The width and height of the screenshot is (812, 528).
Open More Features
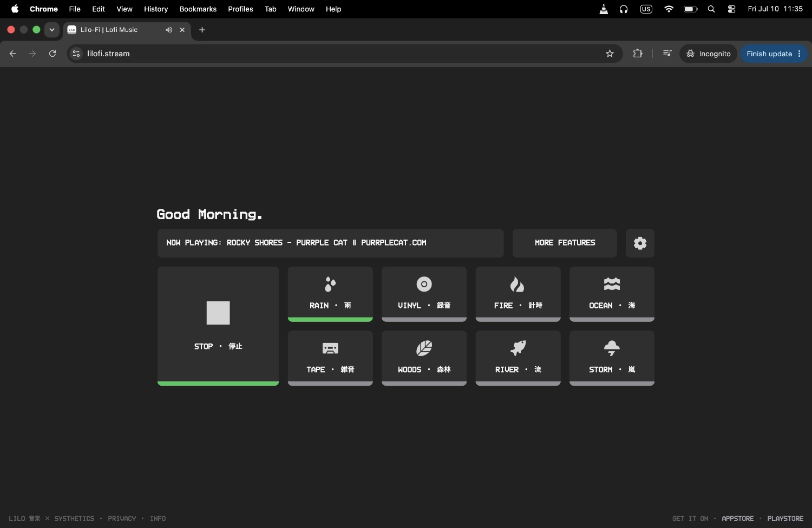565,243
